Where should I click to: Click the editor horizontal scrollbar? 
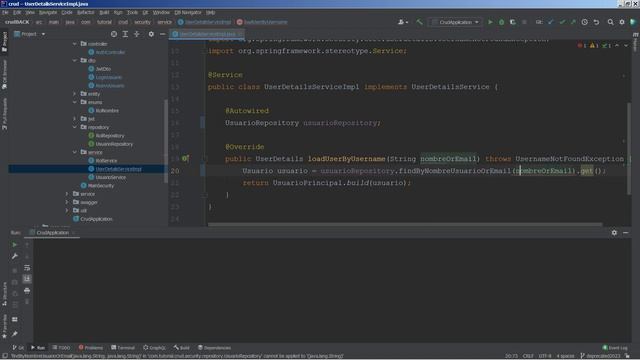pos(405,224)
